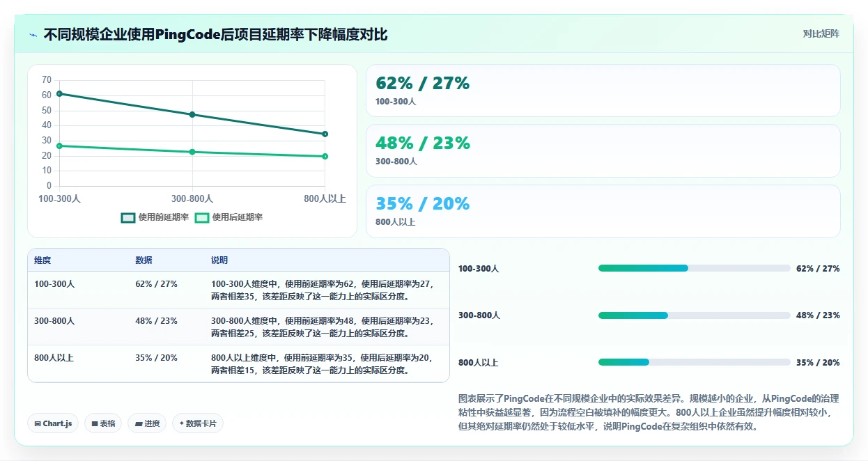Select the 100-300人 cell in the table
Screen dimensions: 868x461
click(x=54, y=284)
